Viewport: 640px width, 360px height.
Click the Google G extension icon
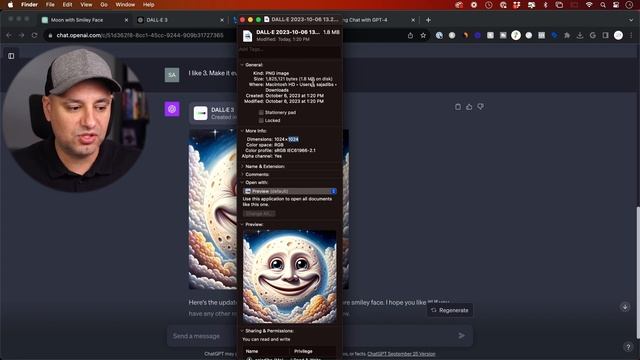point(593,36)
